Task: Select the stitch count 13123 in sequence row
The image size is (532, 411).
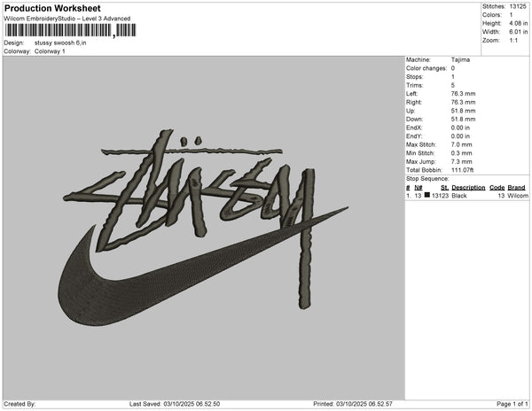Action: 440,196
